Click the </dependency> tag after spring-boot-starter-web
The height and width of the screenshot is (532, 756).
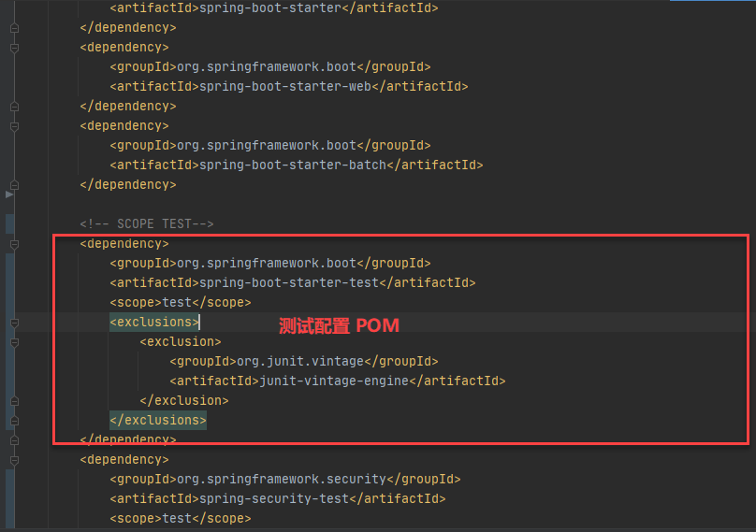click(128, 106)
